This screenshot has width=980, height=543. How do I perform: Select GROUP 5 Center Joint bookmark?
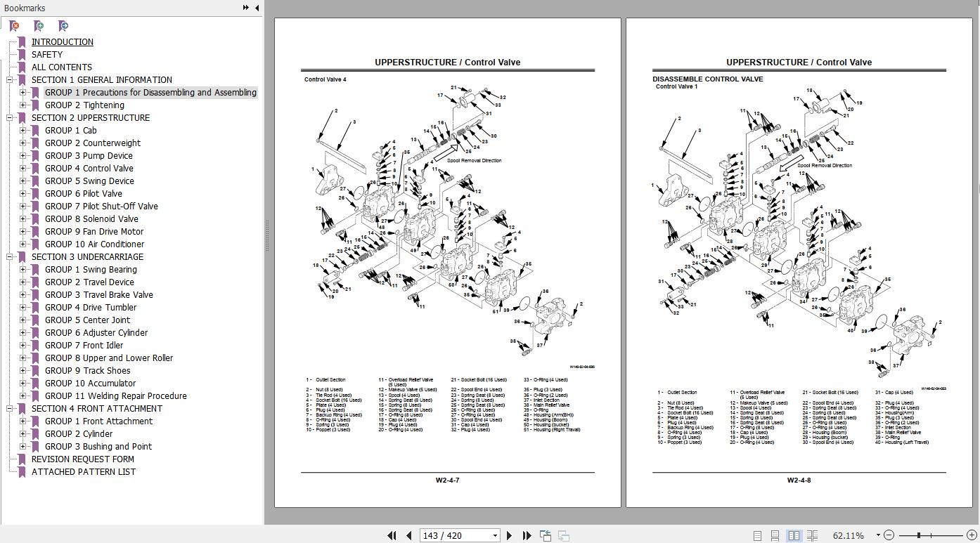[88, 320]
